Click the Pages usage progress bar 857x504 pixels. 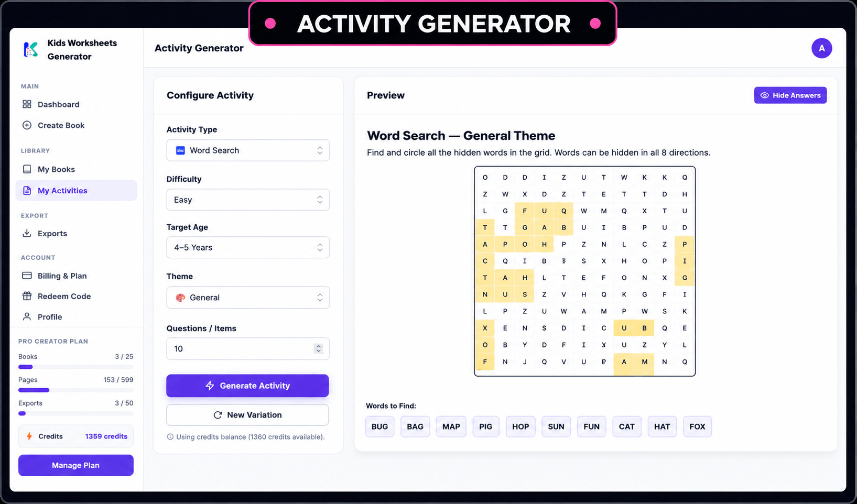point(76,390)
